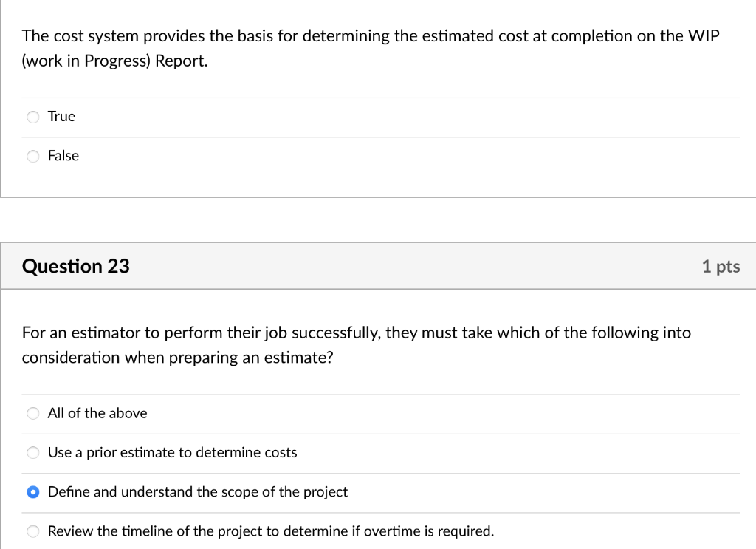Click the overtime review answer text
Screen dimensions: 756x549
pos(270,531)
